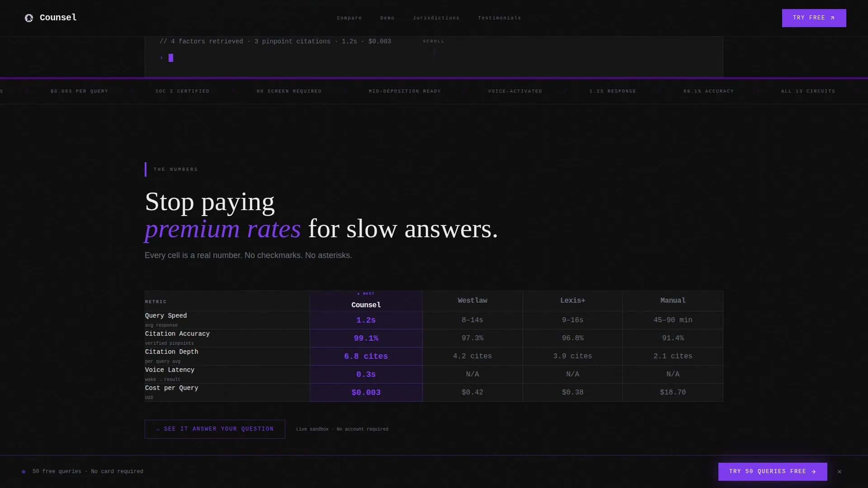Click the 3.9 cites Lexis+ cell

click(x=573, y=357)
